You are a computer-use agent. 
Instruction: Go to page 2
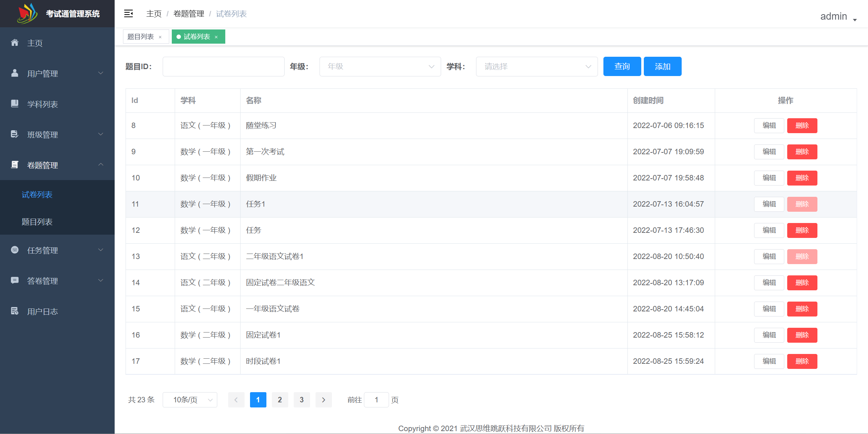(280, 400)
